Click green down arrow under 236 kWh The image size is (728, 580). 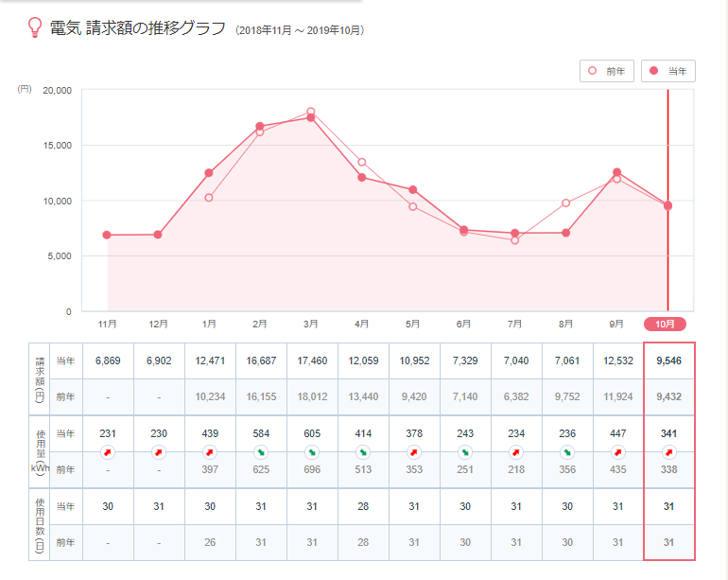click(567, 451)
